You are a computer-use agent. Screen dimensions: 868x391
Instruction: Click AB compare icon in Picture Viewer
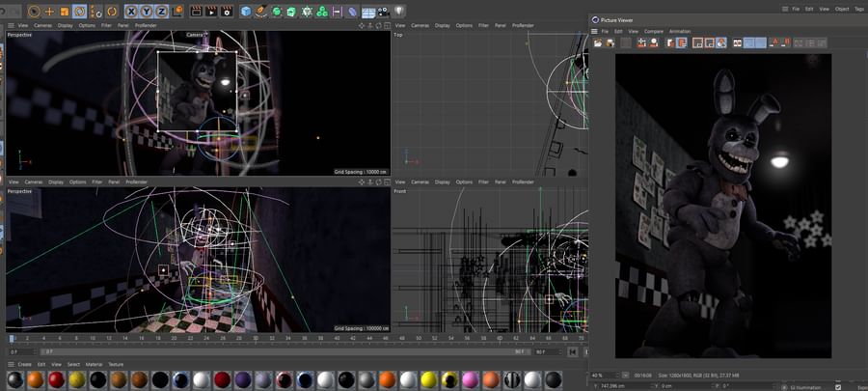click(x=738, y=42)
